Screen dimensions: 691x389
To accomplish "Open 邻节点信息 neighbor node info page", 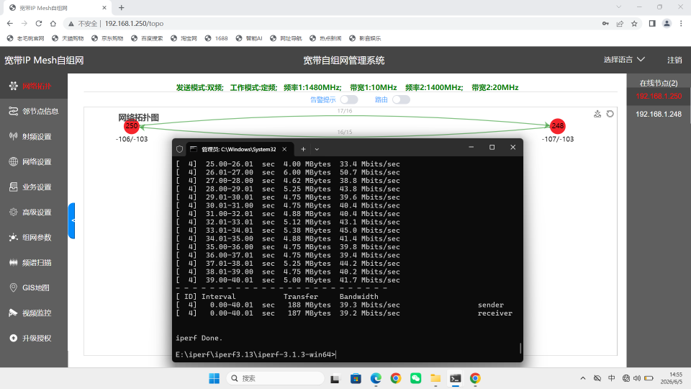I will (x=33, y=111).
